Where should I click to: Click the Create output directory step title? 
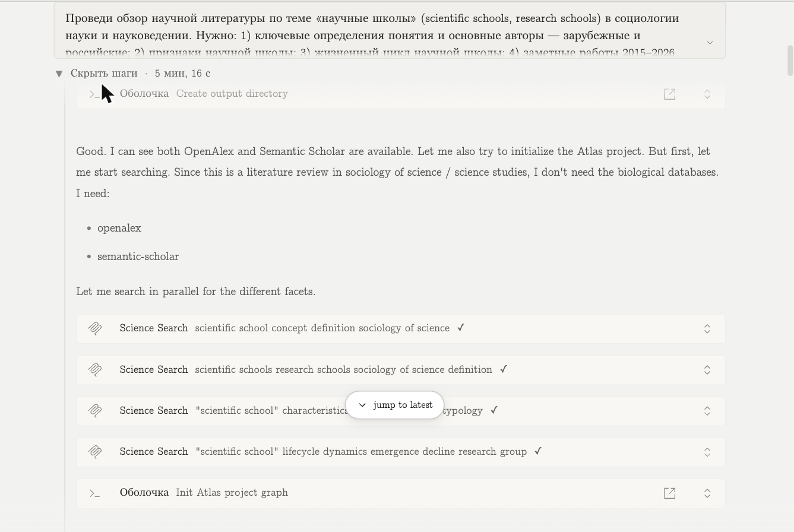232,93
